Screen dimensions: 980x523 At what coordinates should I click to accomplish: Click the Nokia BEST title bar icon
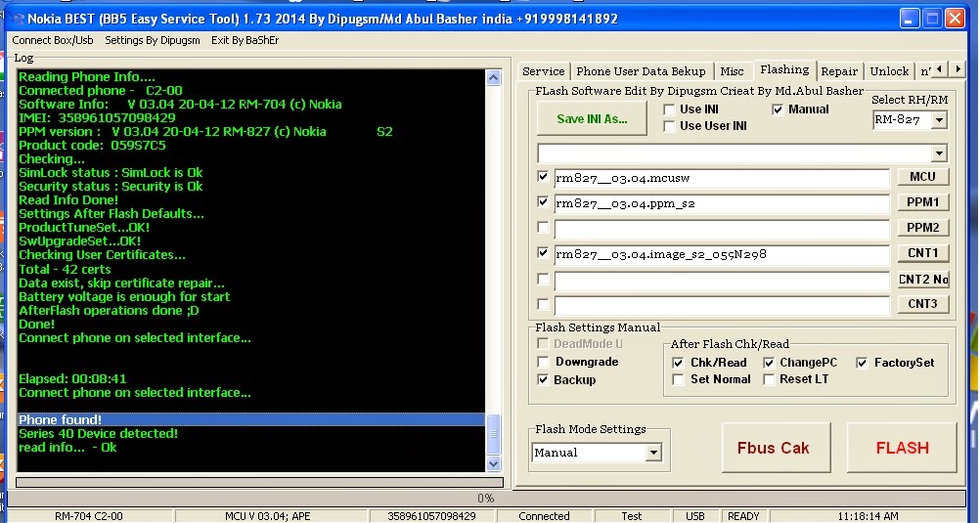(17, 19)
